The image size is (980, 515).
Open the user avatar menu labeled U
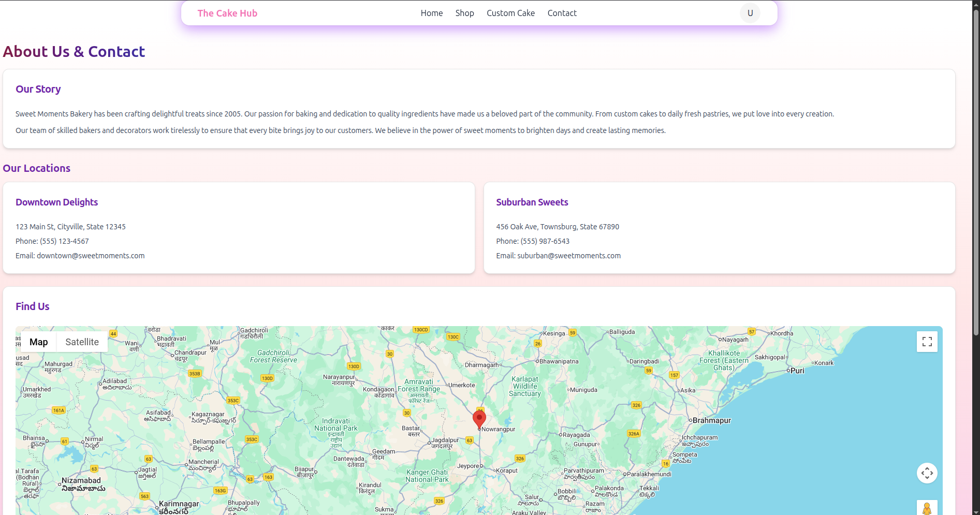pyautogui.click(x=750, y=13)
